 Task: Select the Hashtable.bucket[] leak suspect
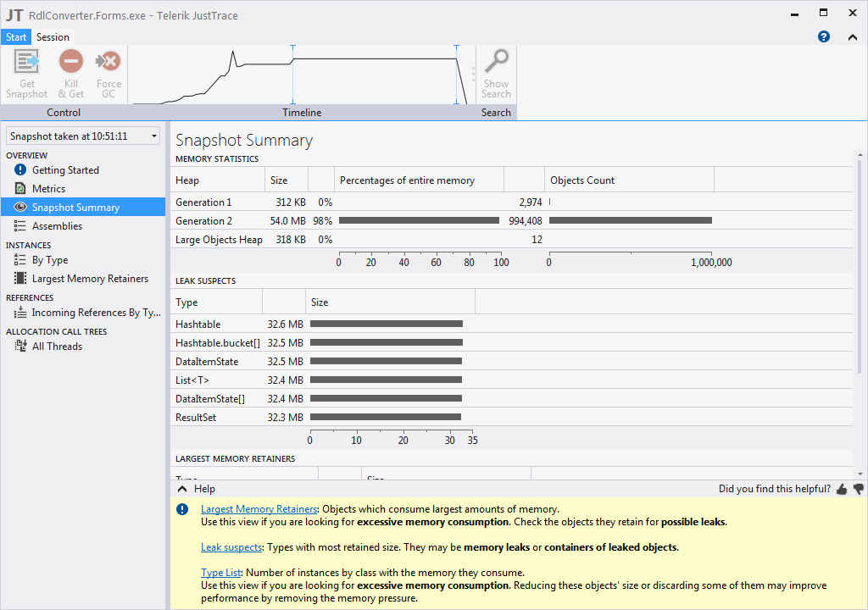[511, 342]
